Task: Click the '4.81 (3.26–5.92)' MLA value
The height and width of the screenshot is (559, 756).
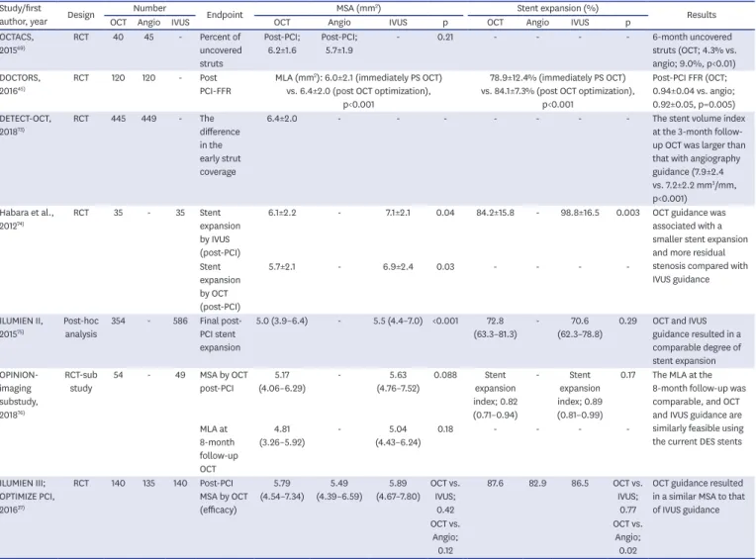Action: point(282,435)
